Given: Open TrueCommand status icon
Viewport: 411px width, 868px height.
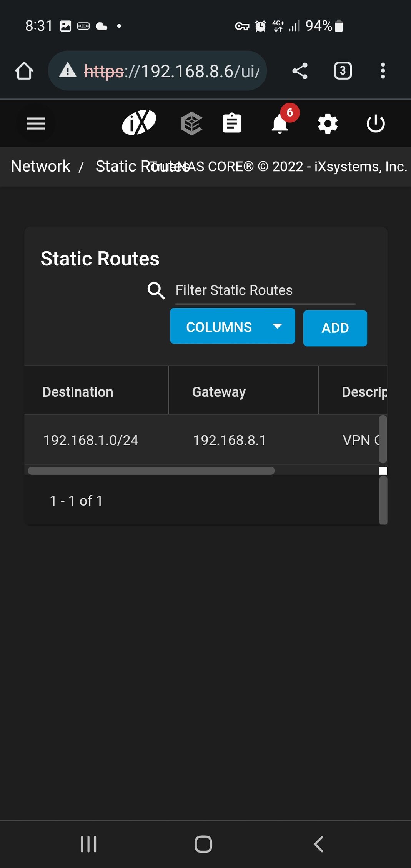Looking at the screenshot, I should [191, 124].
